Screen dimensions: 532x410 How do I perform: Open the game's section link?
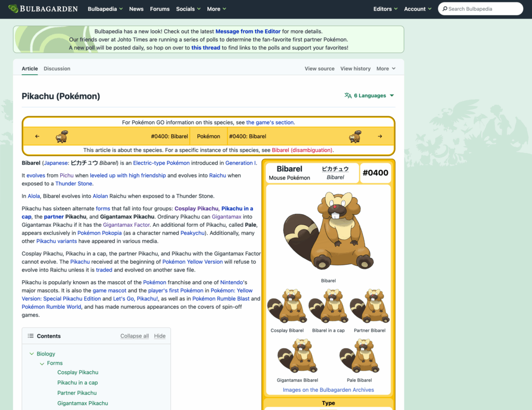(270, 122)
